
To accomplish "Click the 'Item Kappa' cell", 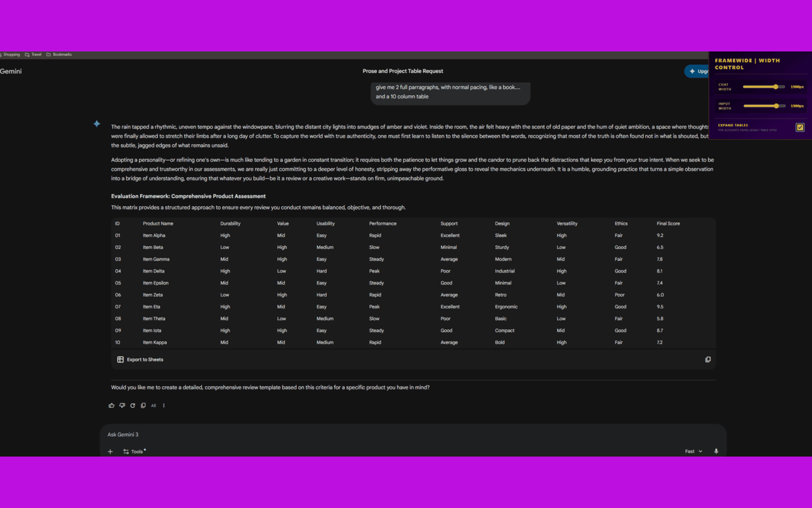I will 155,342.
